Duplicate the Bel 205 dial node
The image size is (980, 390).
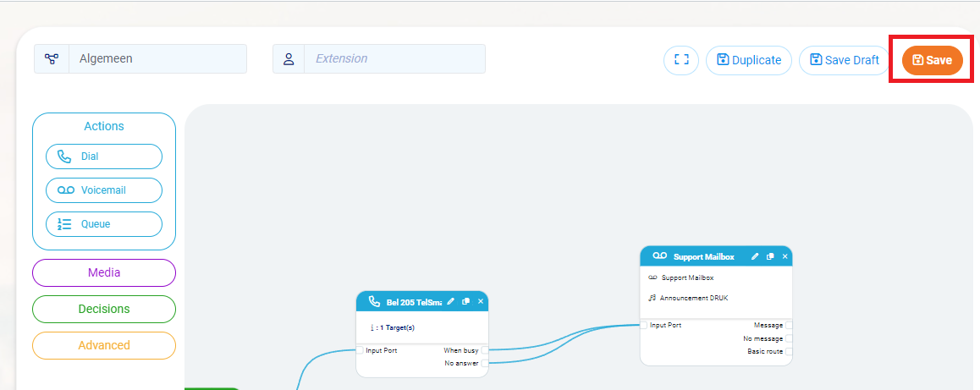[x=466, y=301]
